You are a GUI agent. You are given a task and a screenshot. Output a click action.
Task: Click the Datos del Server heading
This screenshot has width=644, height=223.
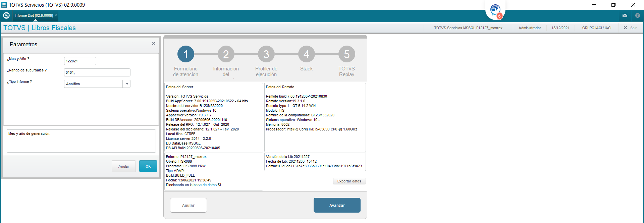179,87
